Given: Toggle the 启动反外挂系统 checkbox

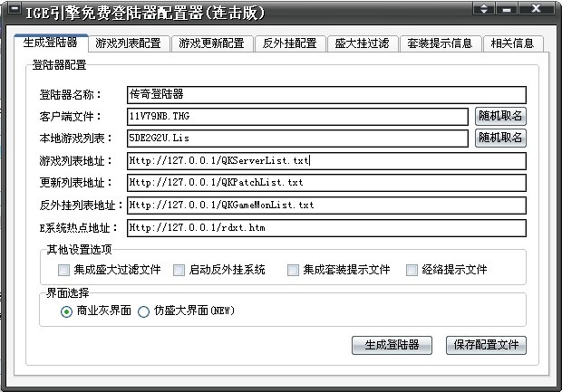Looking at the screenshot, I should pyautogui.click(x=179, y=270).
